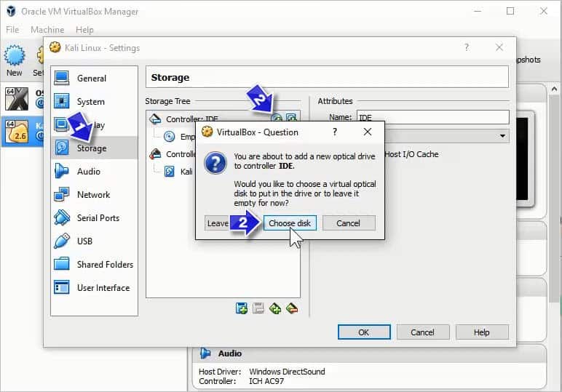Screen dimensions: 562x392
Task: Open the System settings category
Action: point(94,102)
